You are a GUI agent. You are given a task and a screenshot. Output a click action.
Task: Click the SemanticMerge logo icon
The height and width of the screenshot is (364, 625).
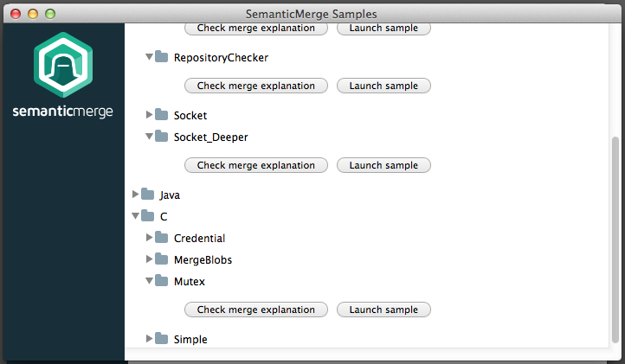(62, 64)
